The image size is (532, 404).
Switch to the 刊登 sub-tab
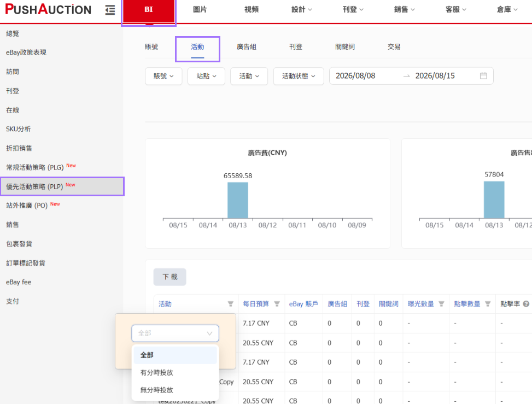(x=295, y=47)
